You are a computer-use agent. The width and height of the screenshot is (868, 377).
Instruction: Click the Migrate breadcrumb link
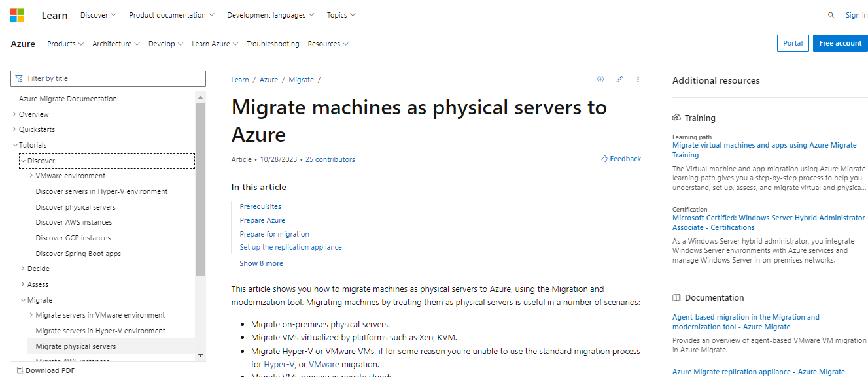coord(302,80)
